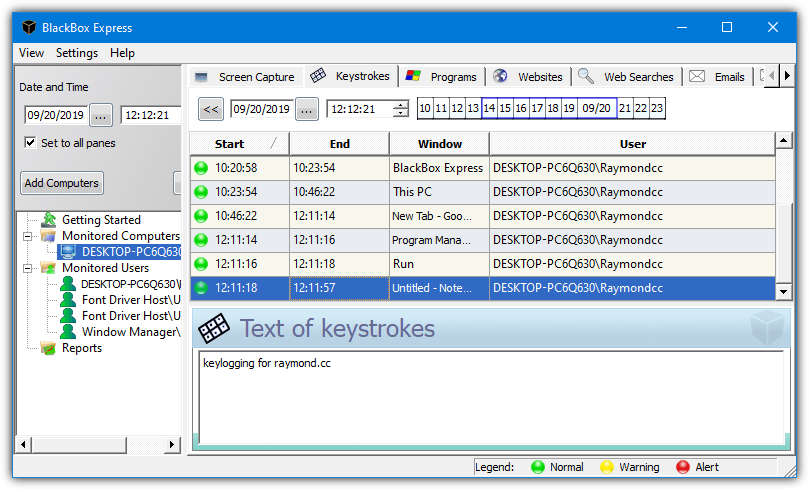
Task: Click the Emails tab envelope icon
Action: click(697, 76)
